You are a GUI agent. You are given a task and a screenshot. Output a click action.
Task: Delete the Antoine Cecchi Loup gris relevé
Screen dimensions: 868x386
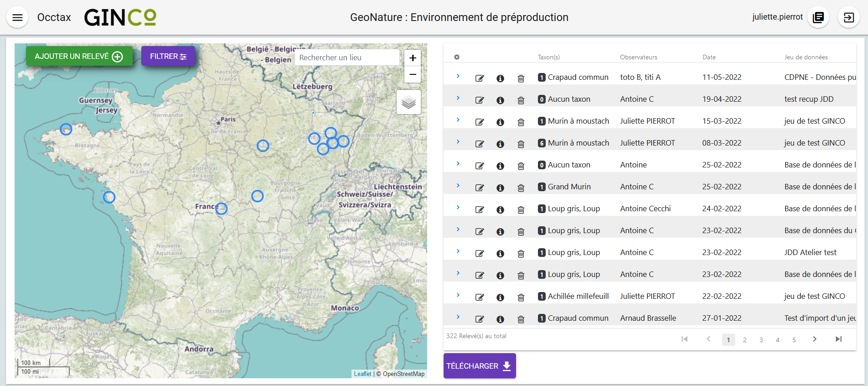pos(521,209)
